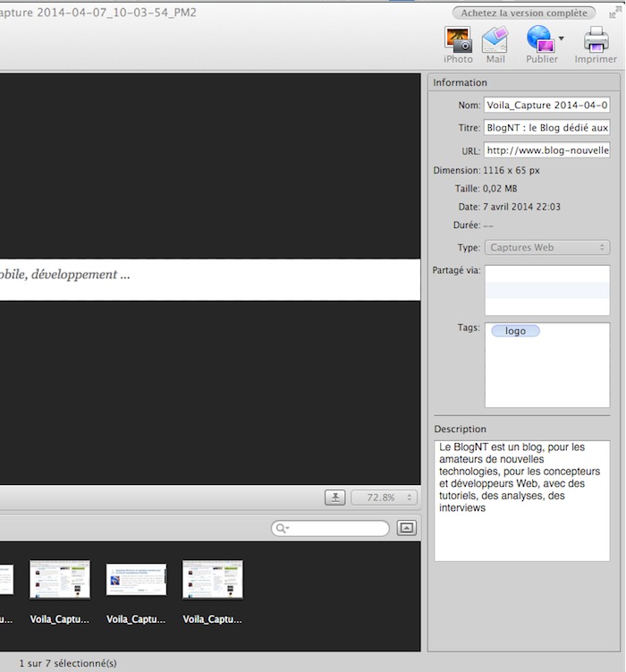Screen dimensions: 626x672
Task: Click the pin icon beside zoom percentage
Action: point(334,498)
